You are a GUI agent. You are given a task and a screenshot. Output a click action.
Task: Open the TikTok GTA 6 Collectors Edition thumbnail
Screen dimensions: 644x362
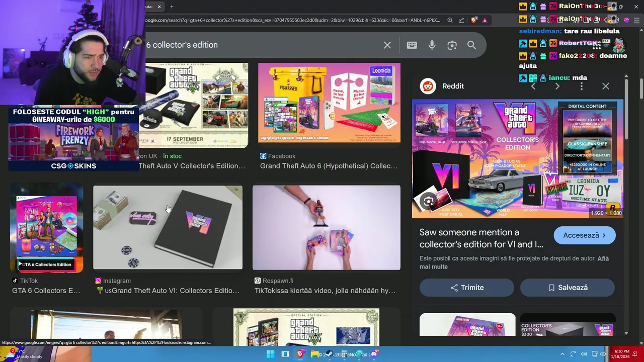47,229
